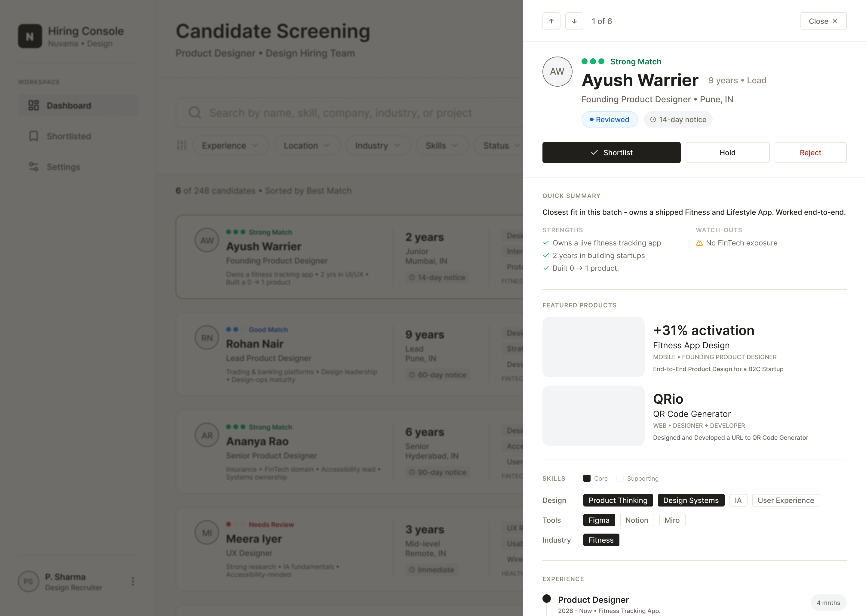The height and width of the screenshot is (616, 866).
Task: Click the MI avatar on Meera Iyer card
Action: 207,533
